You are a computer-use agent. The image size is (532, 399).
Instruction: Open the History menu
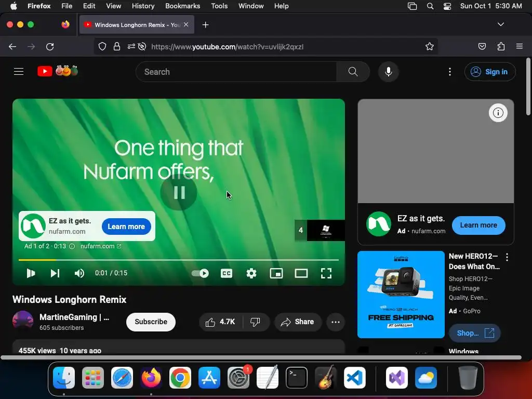click(143, 6)
